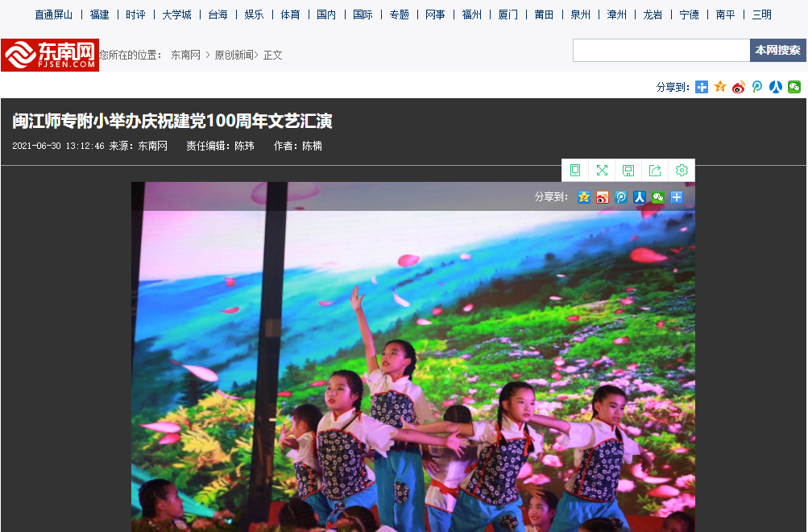Go to the 龙岩 city page

click(653, 15)
